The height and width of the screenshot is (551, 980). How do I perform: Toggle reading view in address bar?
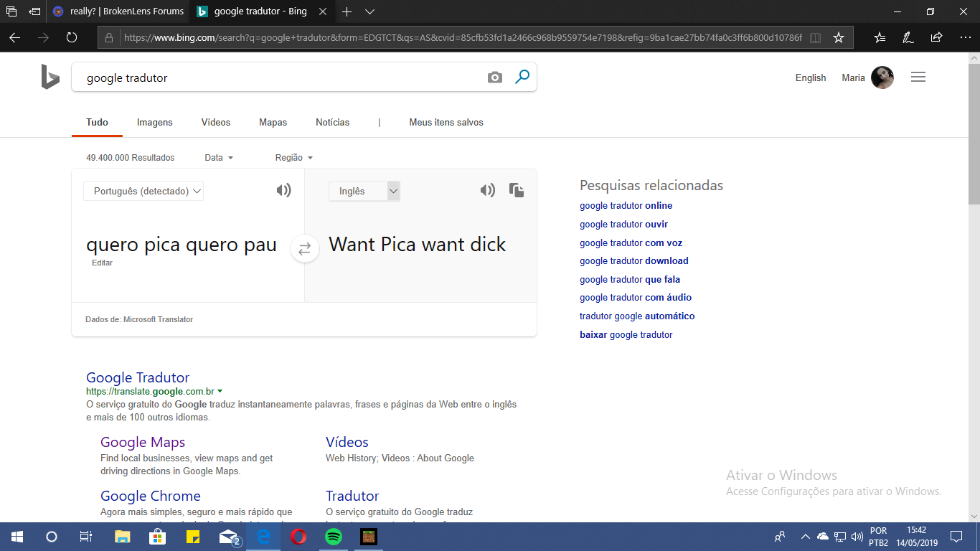pos(815,37)
